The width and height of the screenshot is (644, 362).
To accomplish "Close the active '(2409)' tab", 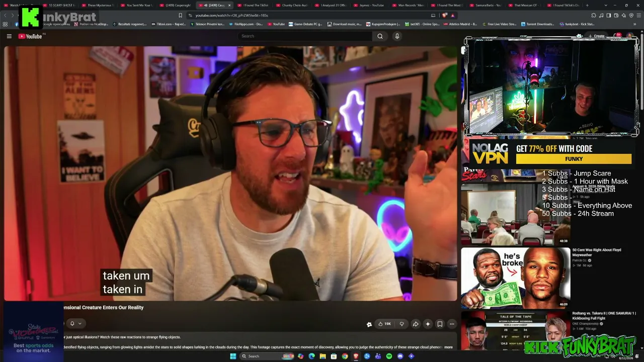I will tap(229, 5).
